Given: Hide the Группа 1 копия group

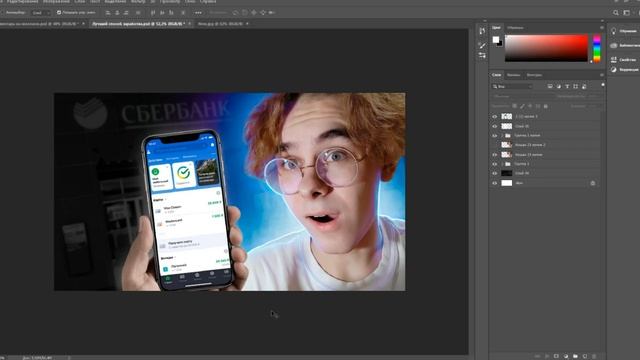Looking at the screenshot, I should coord(495,136).
